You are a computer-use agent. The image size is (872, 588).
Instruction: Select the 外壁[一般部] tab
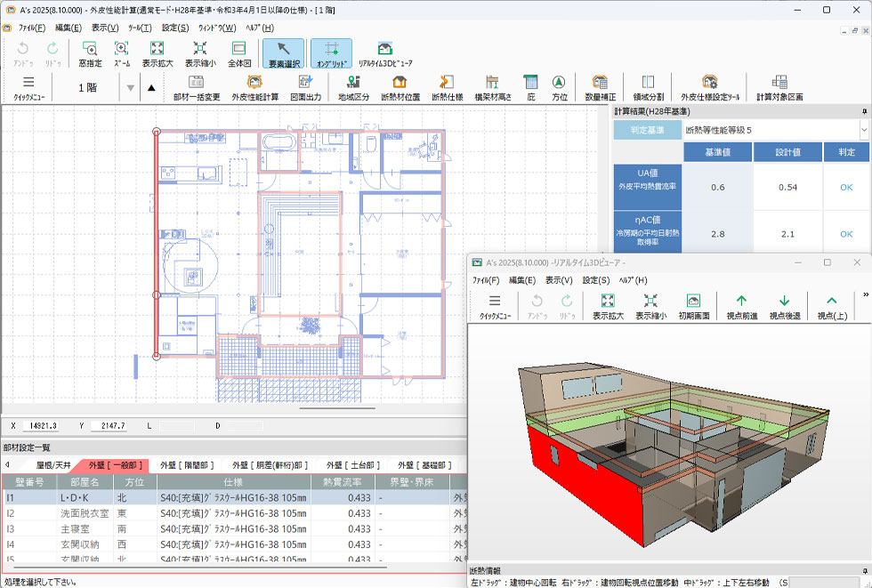(115, 465)
